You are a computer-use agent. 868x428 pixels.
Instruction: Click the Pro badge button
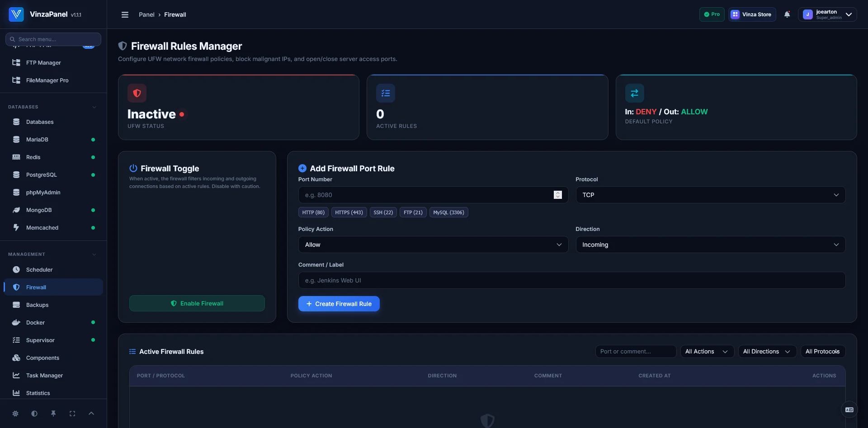(x=712, y=14)
